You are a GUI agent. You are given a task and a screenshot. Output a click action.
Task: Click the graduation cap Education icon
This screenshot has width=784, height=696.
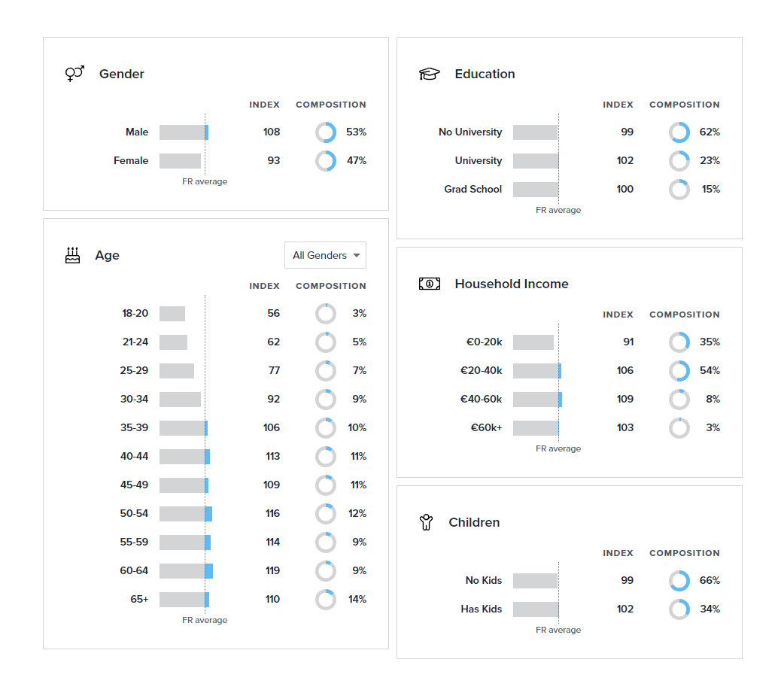pyautogui.click(x=429, y=74)
